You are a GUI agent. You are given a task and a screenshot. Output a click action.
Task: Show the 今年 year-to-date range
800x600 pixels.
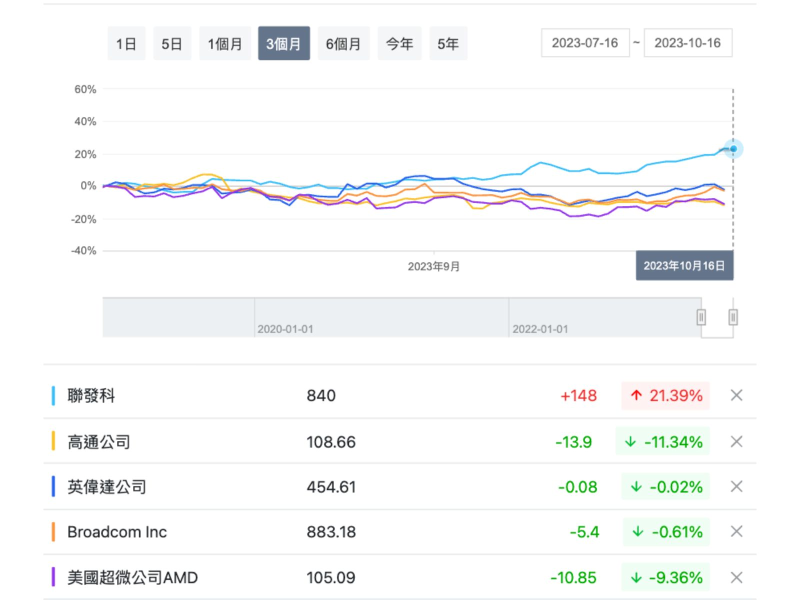(x=399, y=44)
